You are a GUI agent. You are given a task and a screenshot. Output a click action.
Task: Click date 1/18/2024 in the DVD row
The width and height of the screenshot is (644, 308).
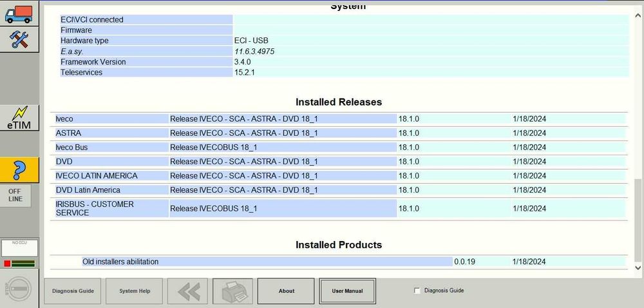pyautogui.click(x=529, y=161)
